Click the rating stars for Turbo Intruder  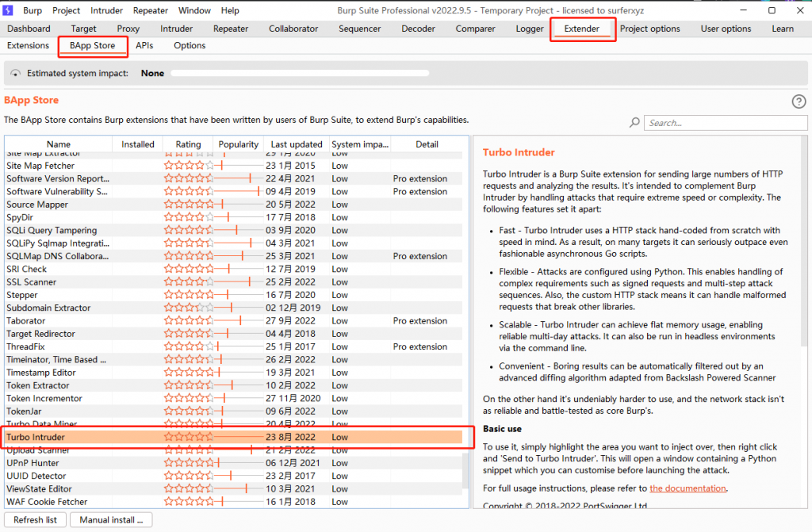pos(188,437)
